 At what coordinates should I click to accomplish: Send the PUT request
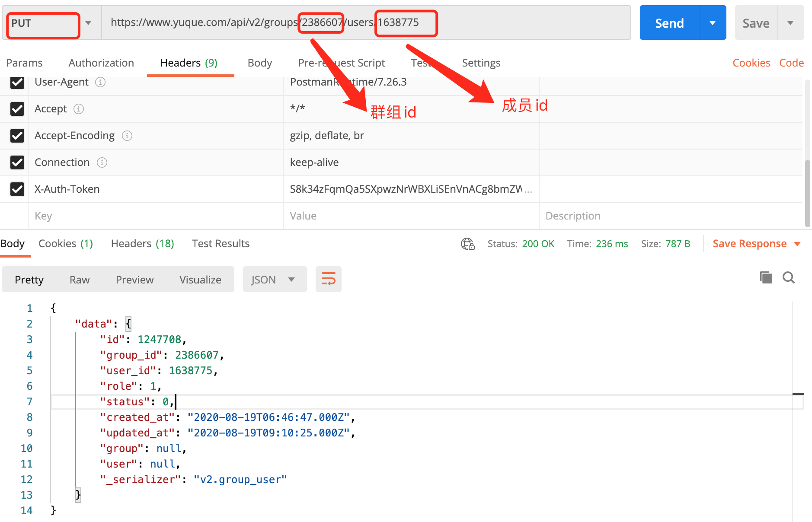tap(669, 23)
